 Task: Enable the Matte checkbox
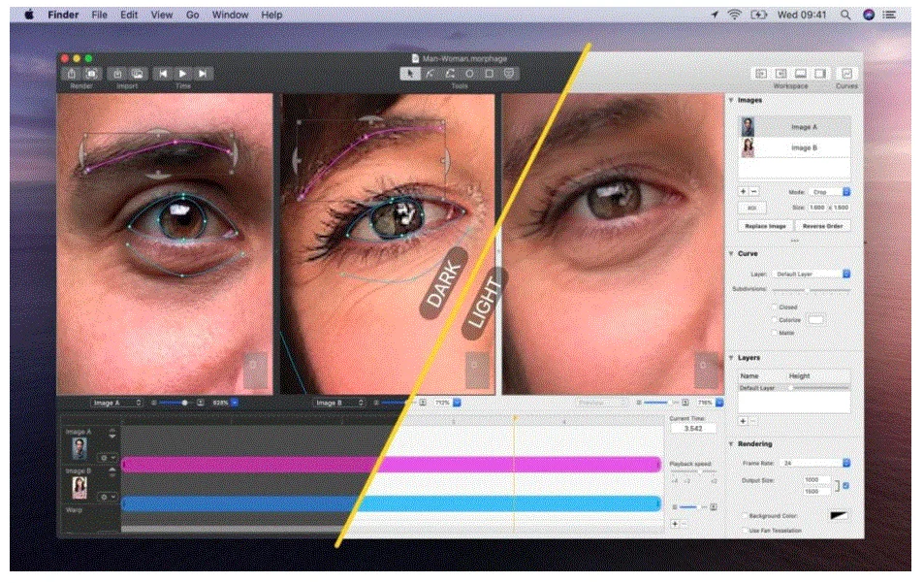[775, 333]
